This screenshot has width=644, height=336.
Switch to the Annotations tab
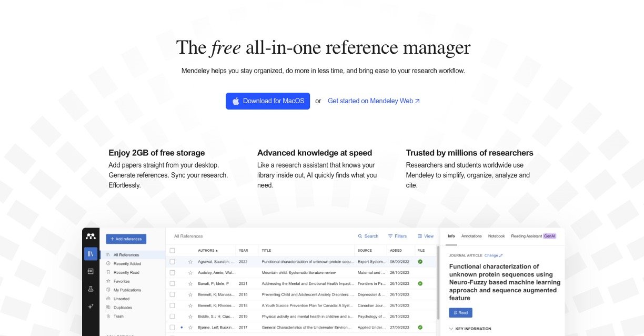[471, 236]
